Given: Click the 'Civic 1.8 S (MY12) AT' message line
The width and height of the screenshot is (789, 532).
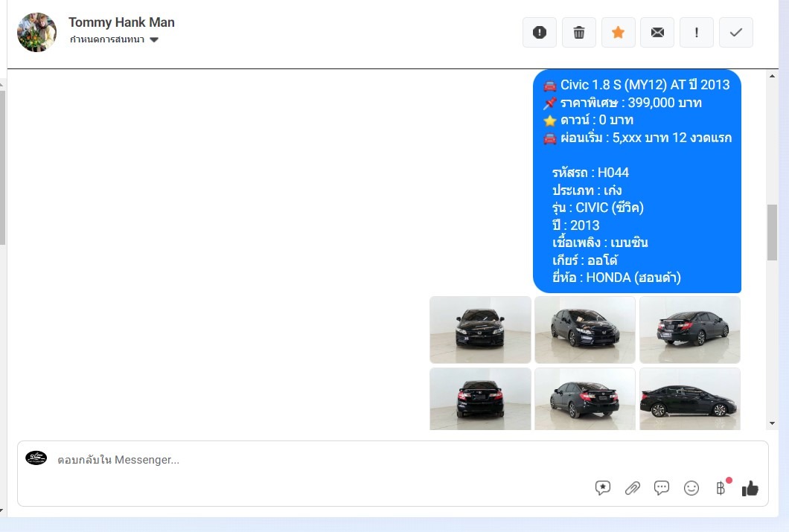Looking at the screenshot, I should [x=636, y=85].
